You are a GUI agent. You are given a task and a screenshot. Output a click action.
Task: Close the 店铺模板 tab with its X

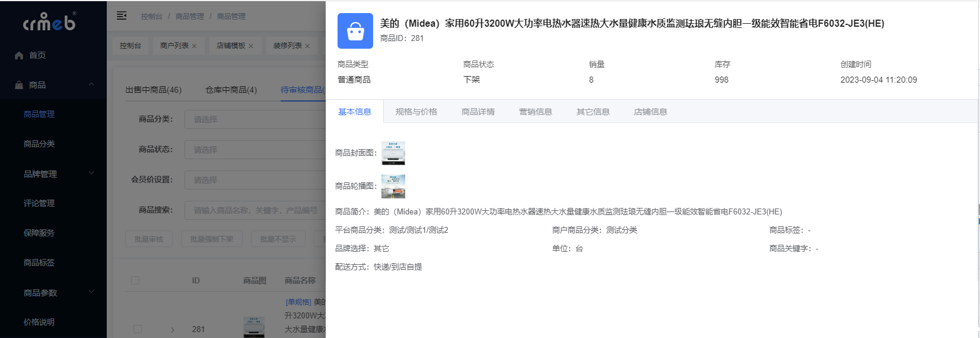coord(251,46)
